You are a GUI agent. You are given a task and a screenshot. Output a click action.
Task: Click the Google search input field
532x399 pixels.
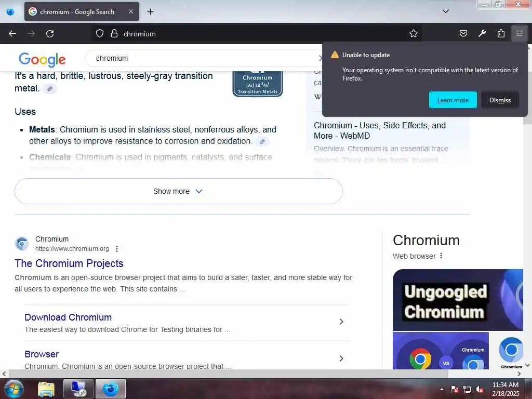204,58
